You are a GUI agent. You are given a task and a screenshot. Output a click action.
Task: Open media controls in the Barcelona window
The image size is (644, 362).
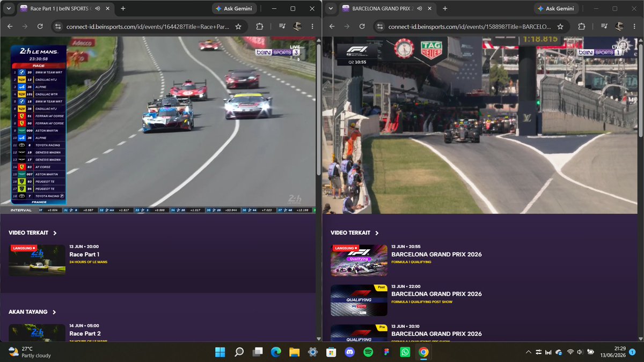click(x=604, y=26)
